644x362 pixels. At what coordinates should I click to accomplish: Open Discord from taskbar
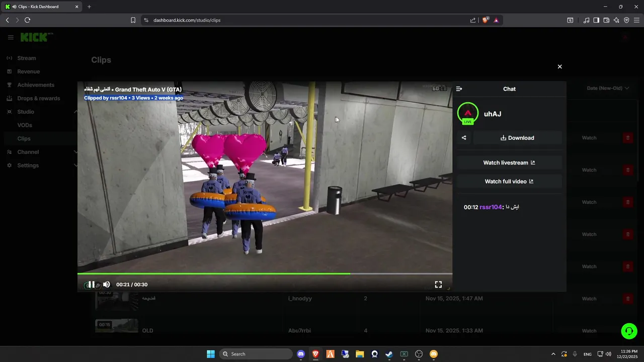pos(301,354)
